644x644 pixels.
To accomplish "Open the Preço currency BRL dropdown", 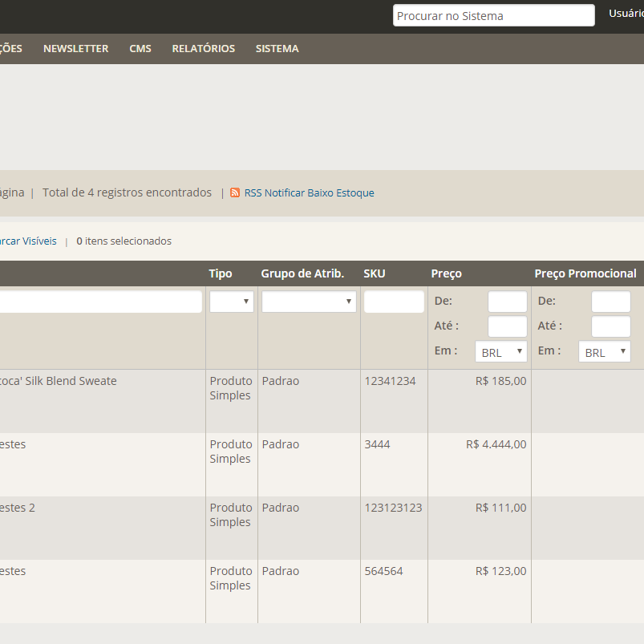I will coord(501,351).
